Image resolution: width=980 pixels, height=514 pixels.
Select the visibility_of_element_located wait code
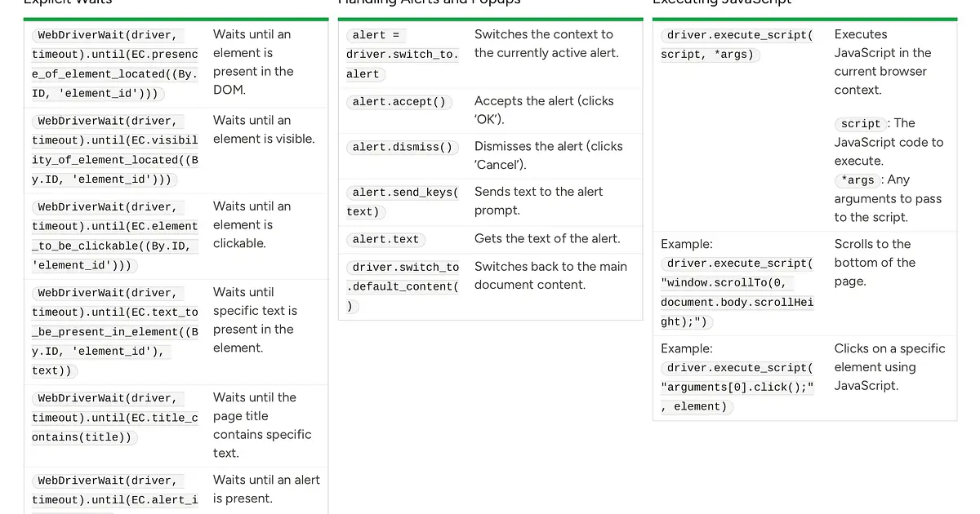pos(115,150)
